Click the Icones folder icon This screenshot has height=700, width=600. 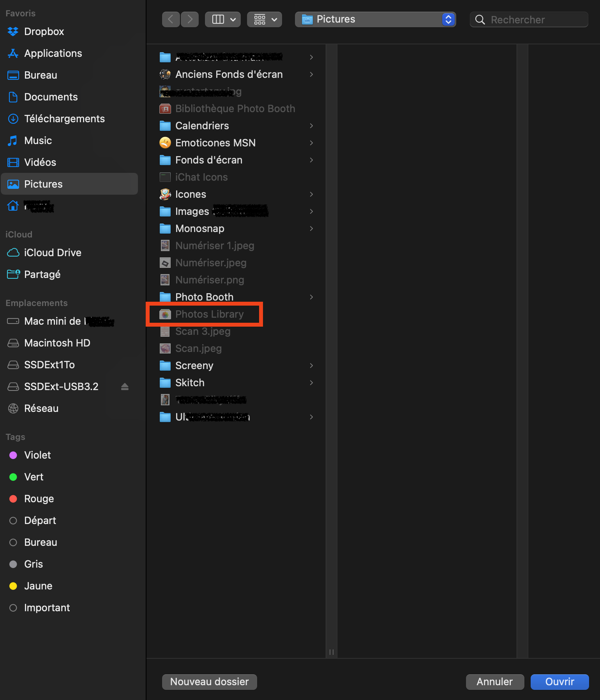165,194
